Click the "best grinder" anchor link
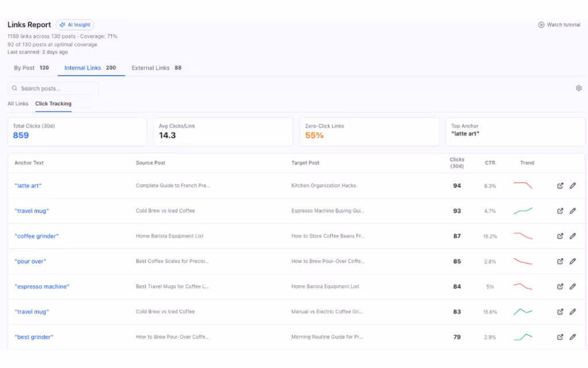The width and height of the screenshot is (588, 368). tap(34, 338)
